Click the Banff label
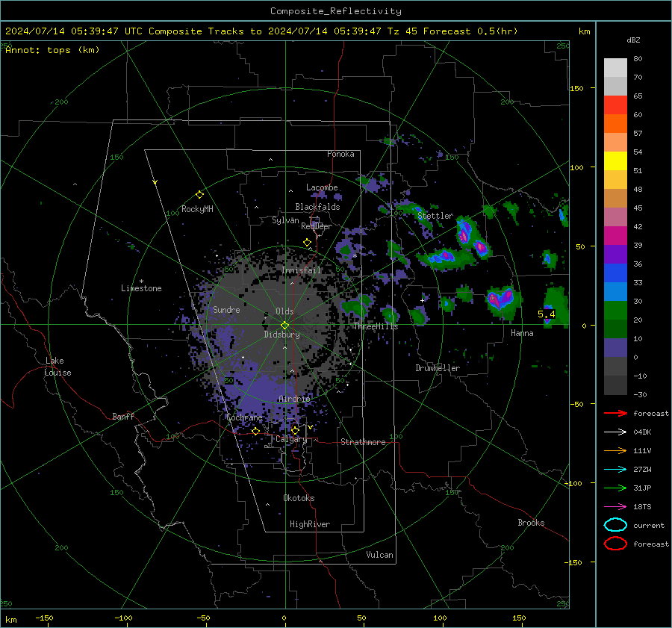This screenshot has width=672, height=628. click(x=123, y=417)
